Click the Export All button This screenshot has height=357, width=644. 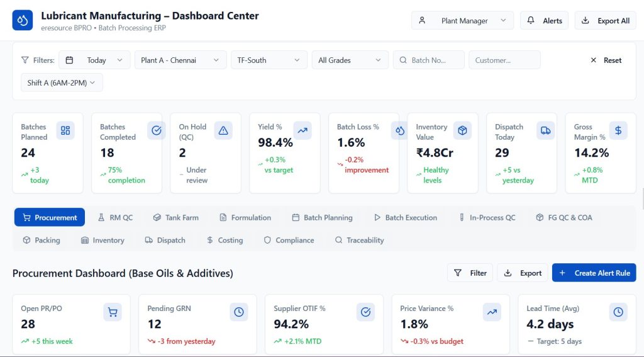coord(605,21)
